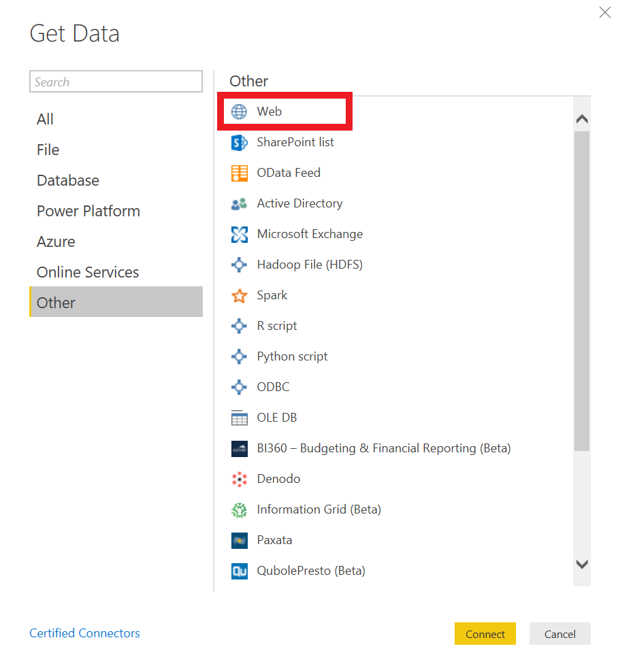Select the Microsoft Exchange connector text
The width and height of the screenshot is (618, 672).
[310, 234]
